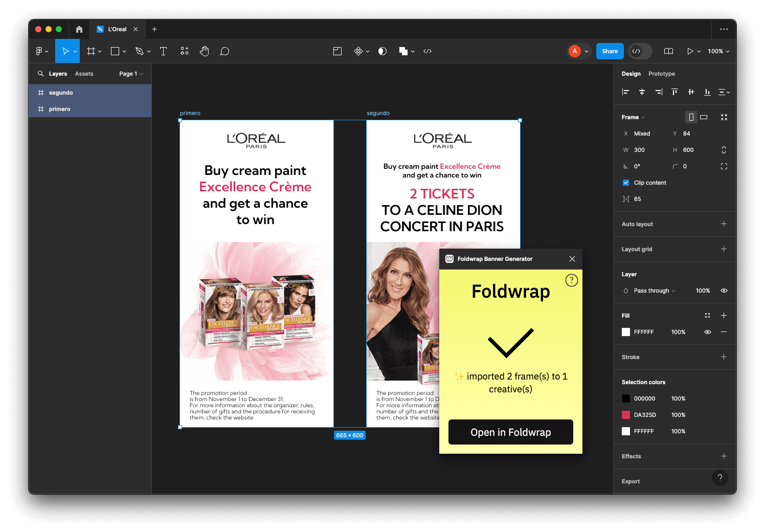Switch to Assets tab
This screenshot has width=765, height=532.
(84, 74)
